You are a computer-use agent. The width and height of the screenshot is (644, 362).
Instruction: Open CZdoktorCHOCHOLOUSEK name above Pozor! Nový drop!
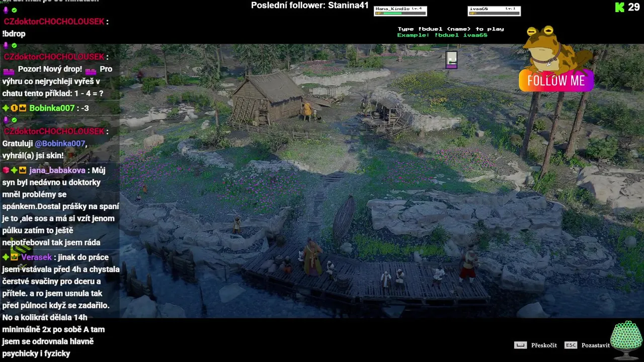point(54,57)
